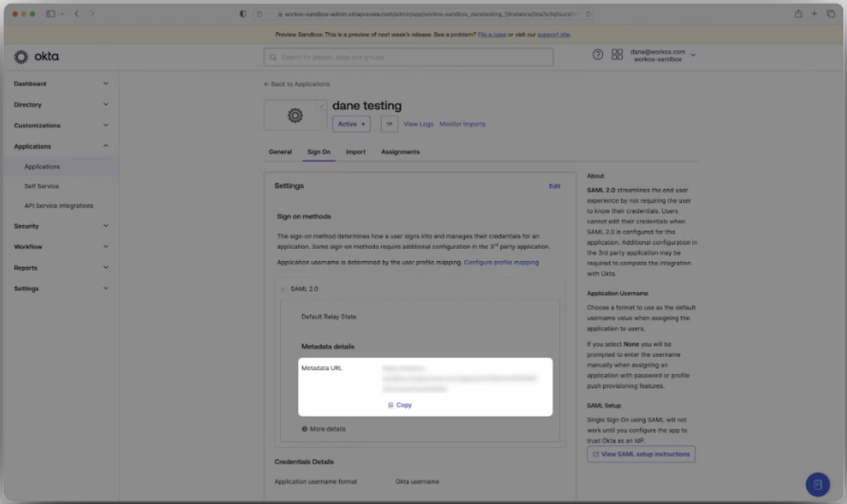Show Safari tab overview icon
Screen dimensions: 847x504
[831, 14]
